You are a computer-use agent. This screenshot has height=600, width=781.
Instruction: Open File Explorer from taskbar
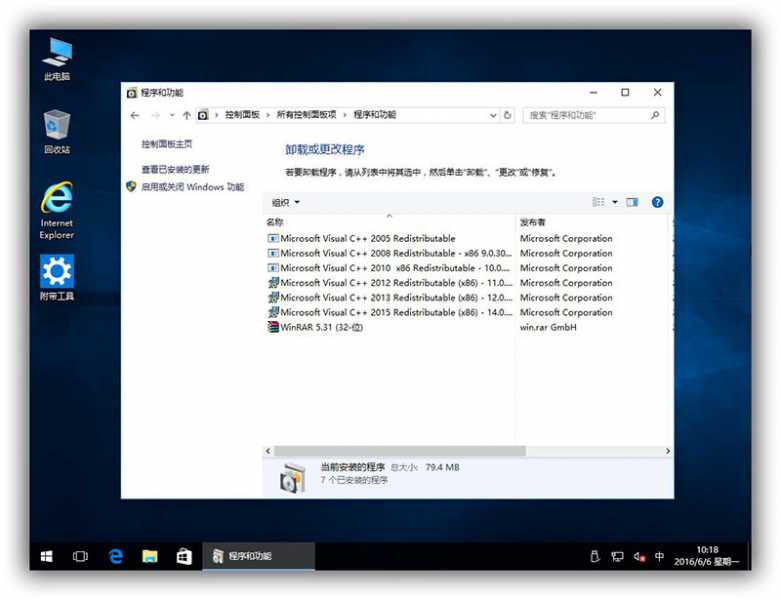(150, 556)
